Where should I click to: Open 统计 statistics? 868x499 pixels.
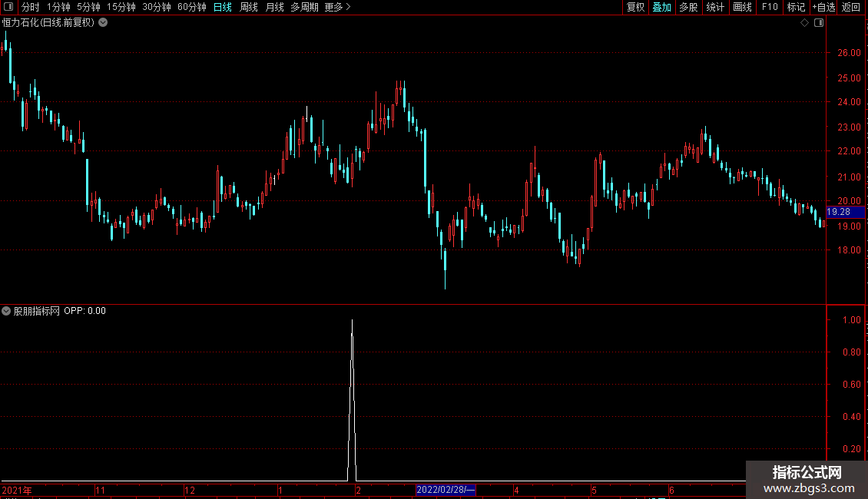[715, 7]
